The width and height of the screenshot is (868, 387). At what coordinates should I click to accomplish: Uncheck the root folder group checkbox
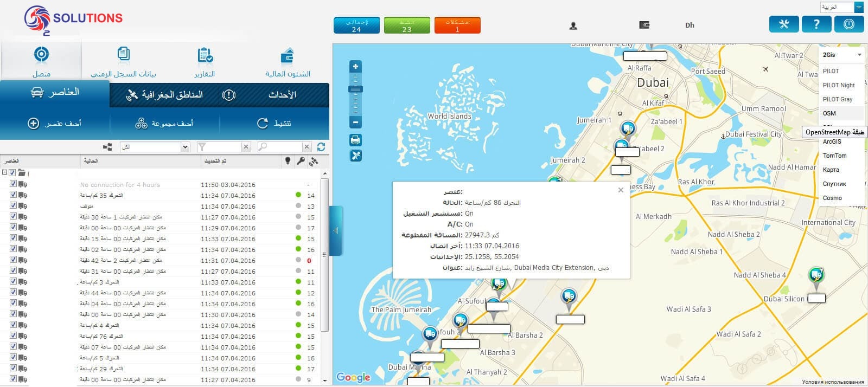tap(12, 173)
